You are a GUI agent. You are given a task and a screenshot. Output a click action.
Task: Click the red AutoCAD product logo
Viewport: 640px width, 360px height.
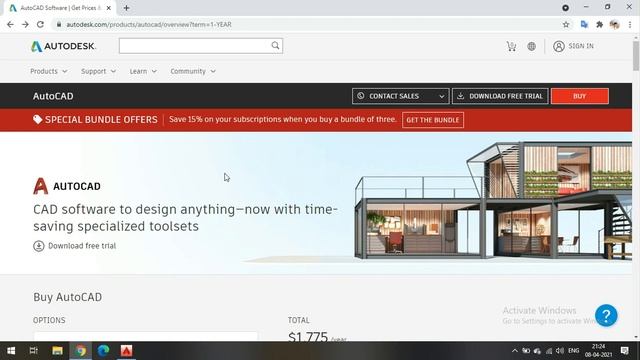[40, 186]
